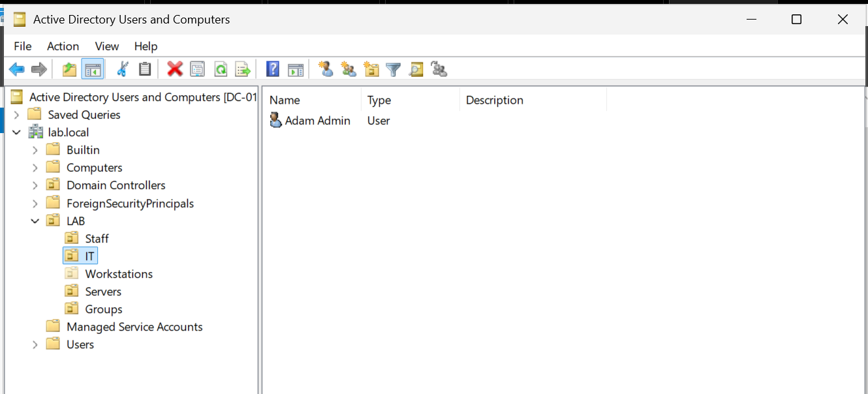868x394 pixels.
Task: Open the Help menu
Action: pos(146,46)
